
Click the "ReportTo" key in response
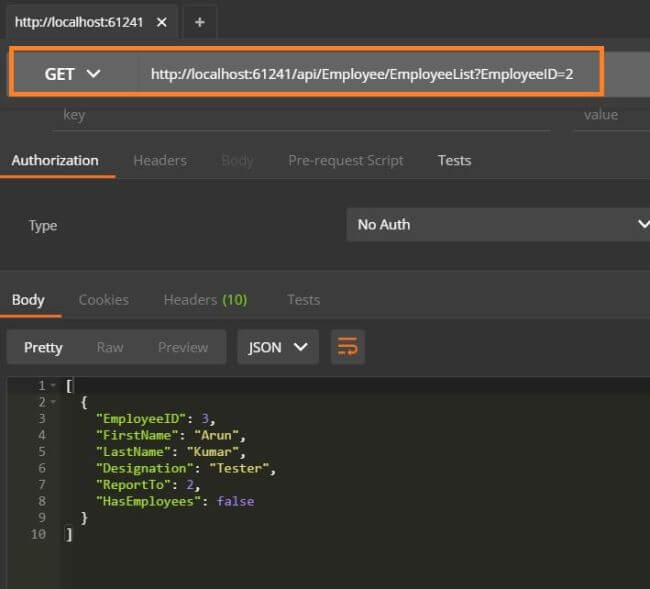pos(133,485)
